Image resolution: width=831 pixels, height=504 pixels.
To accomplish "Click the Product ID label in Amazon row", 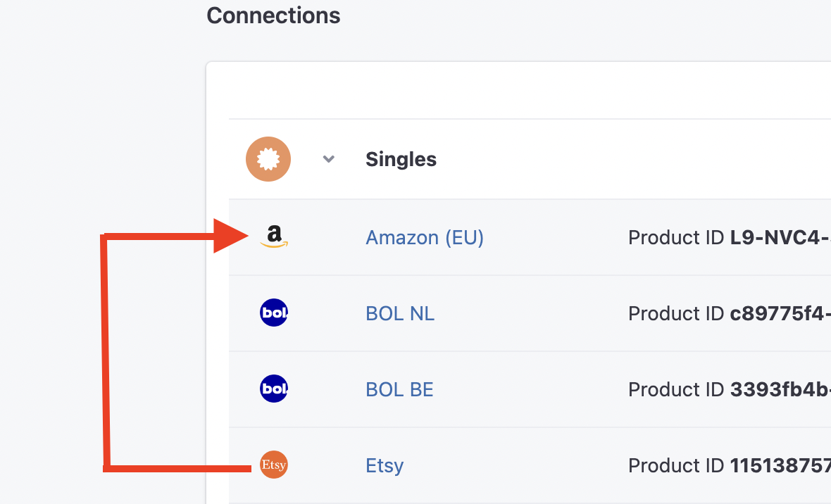I will point(676,237).
